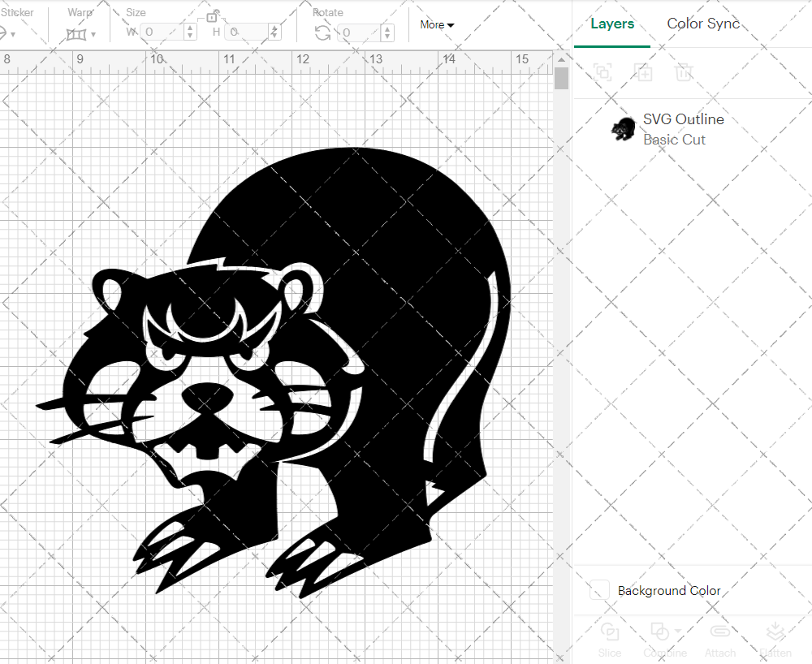
Task: Click the Rotate refresh icon
Action: pyautogui.click(x=322, y=33)
